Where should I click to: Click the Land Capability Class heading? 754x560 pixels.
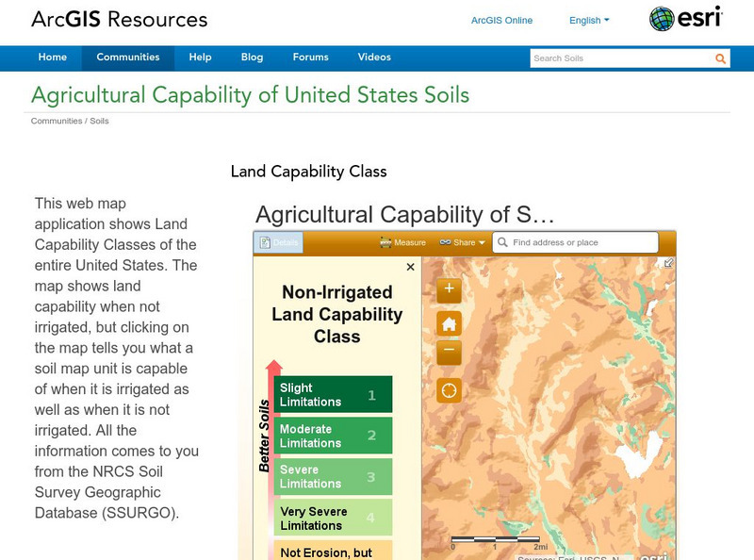(x=309, y=172)
